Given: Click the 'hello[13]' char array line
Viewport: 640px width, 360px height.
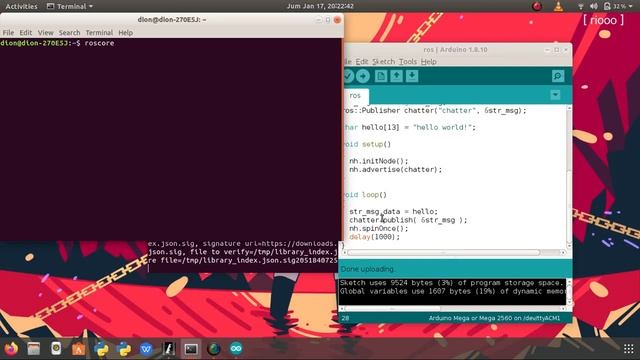Looking at the screenshot, I should (410, 127).
